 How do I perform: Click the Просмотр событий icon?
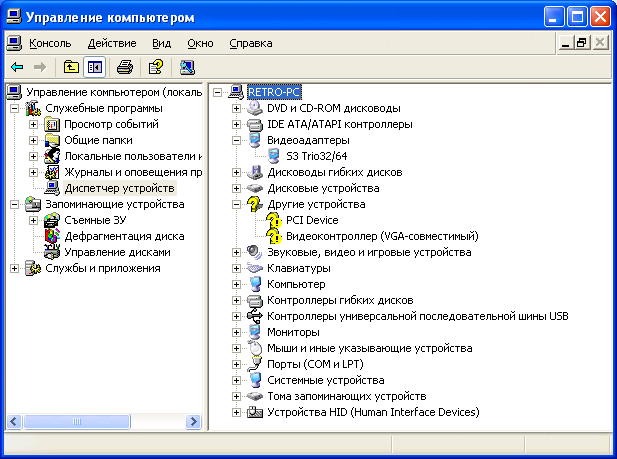tap(52, 124)
